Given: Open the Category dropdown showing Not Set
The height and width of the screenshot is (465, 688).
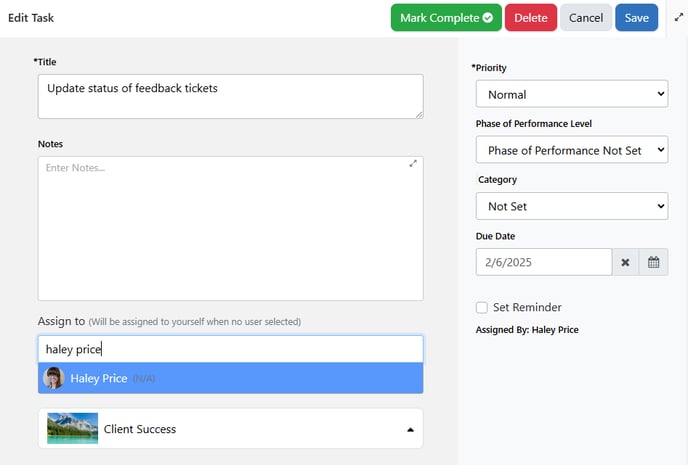Looking at the screenshot, I should [x=572, y=206].
